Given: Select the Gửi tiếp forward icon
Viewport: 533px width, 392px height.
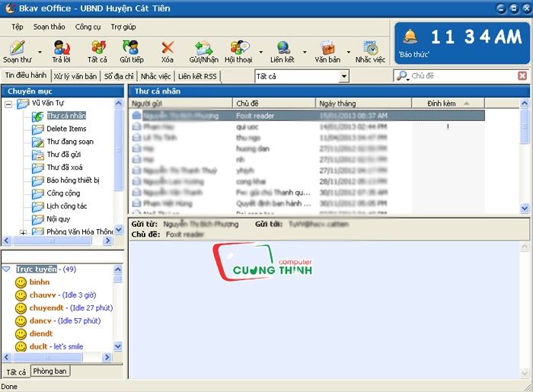Looking at the screenshot, I should coord(131,47).
